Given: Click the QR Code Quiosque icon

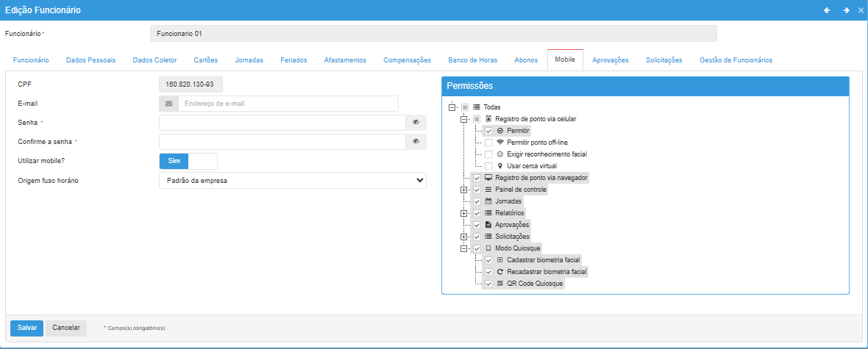Looking at the screenshot, I should 500,284.
